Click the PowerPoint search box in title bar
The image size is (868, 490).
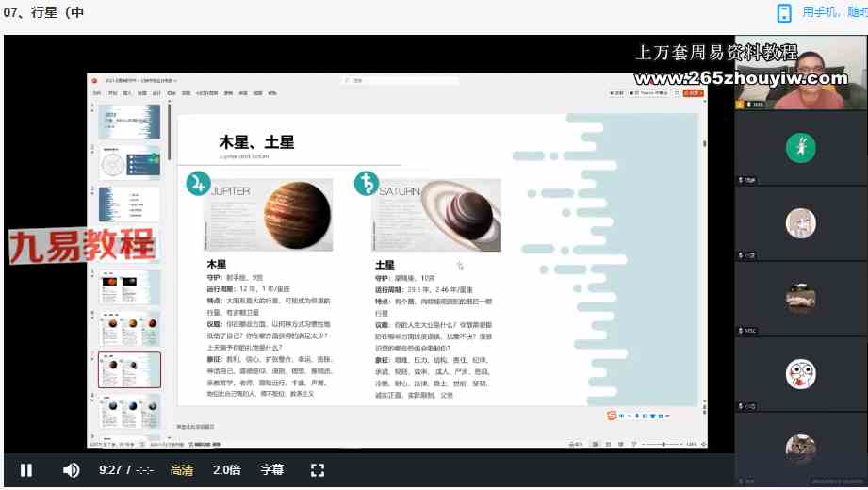pyautogui.click(x=396, y=81)
